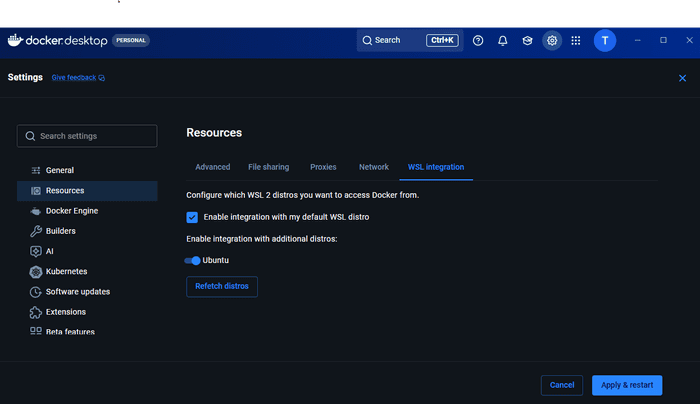The width and height of the screenshot is (700, 404).
Task: Open Beta features settings
Action: coord(87,331)
